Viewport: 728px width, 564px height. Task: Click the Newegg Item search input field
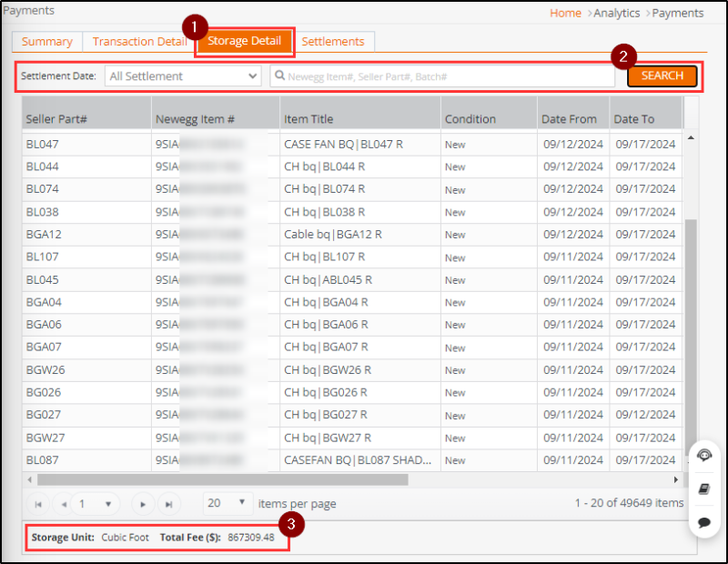click(x=446, y=76)
